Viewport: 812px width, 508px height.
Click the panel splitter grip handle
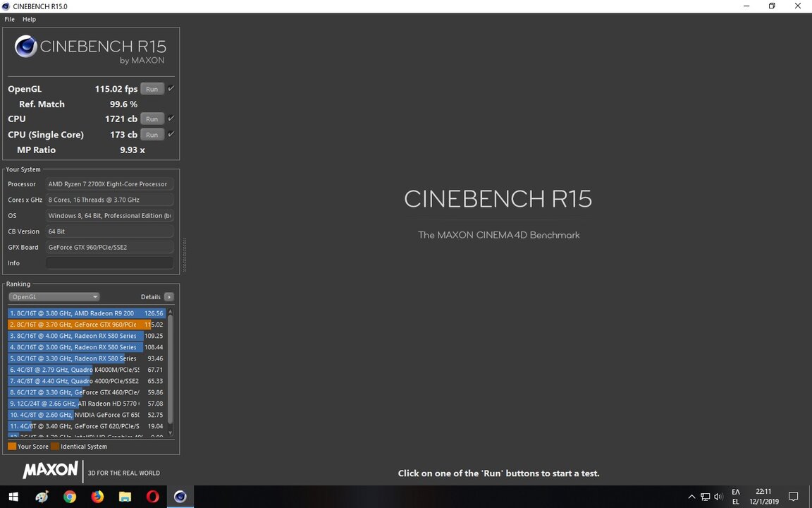coord(185,255)
